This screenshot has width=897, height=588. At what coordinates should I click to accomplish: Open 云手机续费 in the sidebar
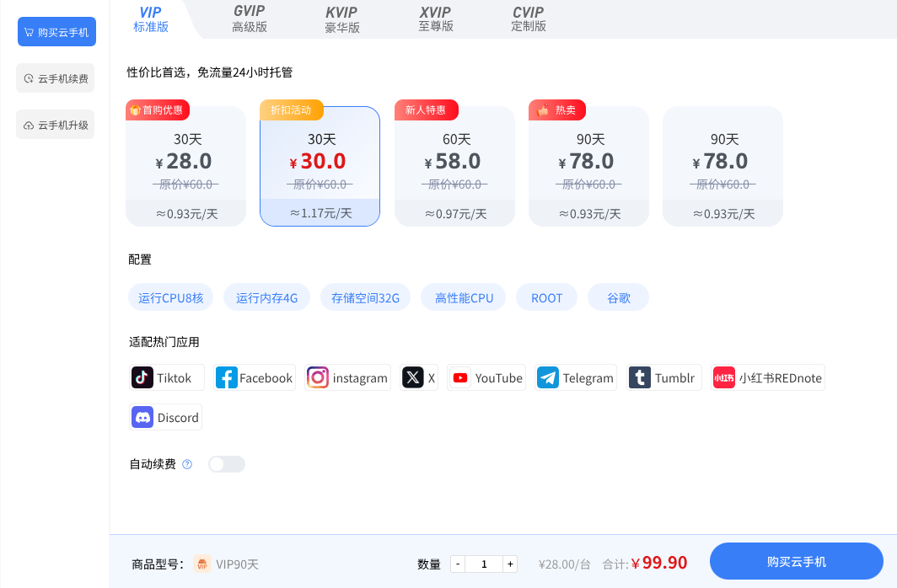(x=56, y=78)
